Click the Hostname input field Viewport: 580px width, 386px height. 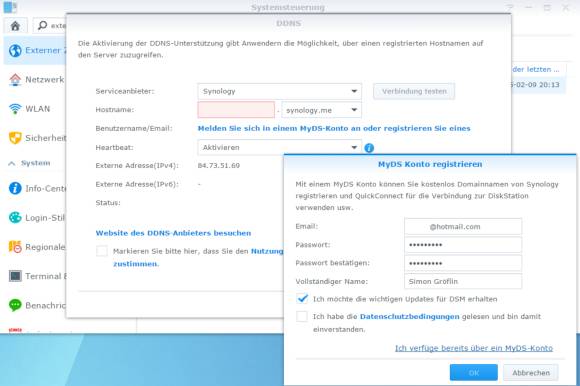[236, 110]
